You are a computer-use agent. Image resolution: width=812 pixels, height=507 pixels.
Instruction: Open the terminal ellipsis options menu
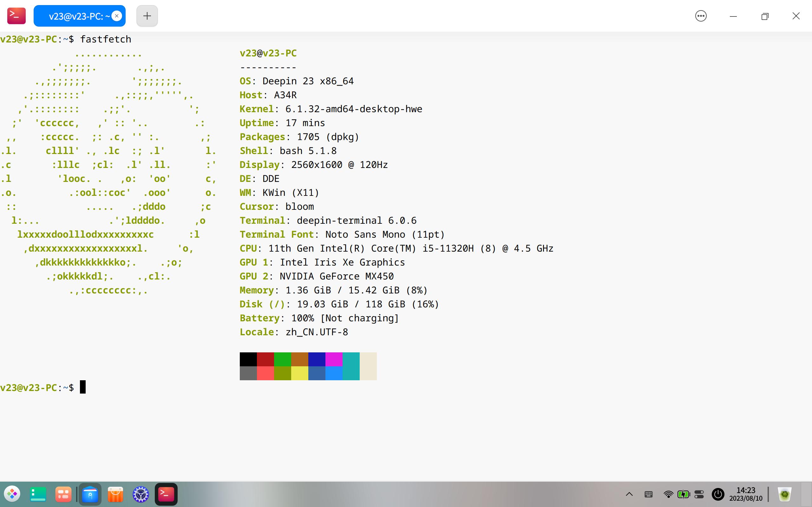pos(702,16)
